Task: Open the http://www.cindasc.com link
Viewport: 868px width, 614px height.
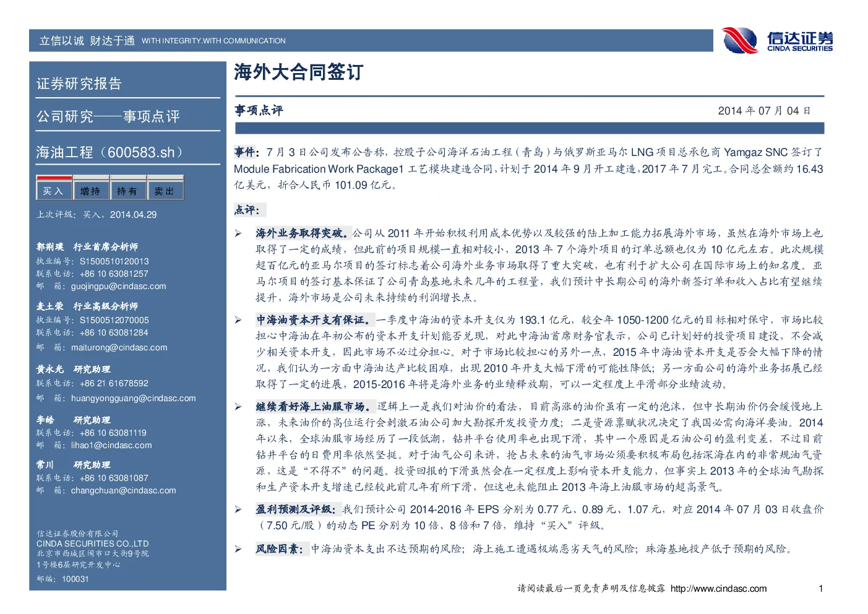Action: click(x=718, y=589)
